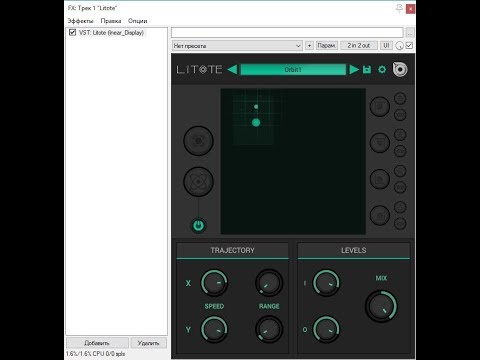480x360 pixels.
Task: Click the atom orbit trajectory button
Action: tap(198, 181)
